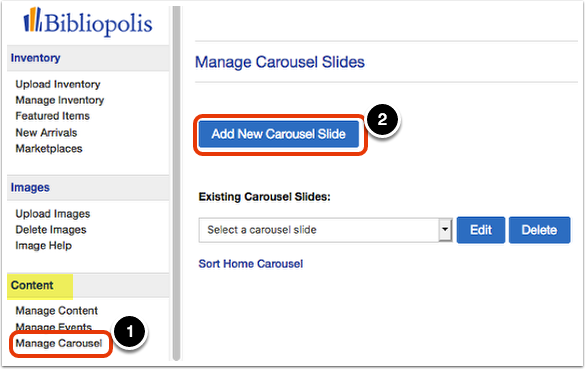This screenshot has width=585, height=369.
Task: Open Sort Home Carousel link
Action: click(x=251, y=264)
